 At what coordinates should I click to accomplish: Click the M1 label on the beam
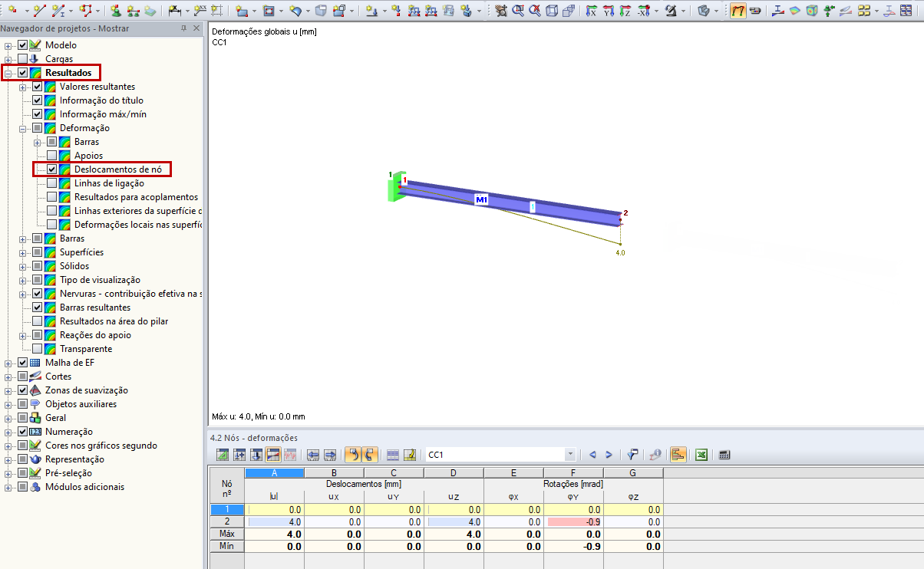(x=482, y=199)
